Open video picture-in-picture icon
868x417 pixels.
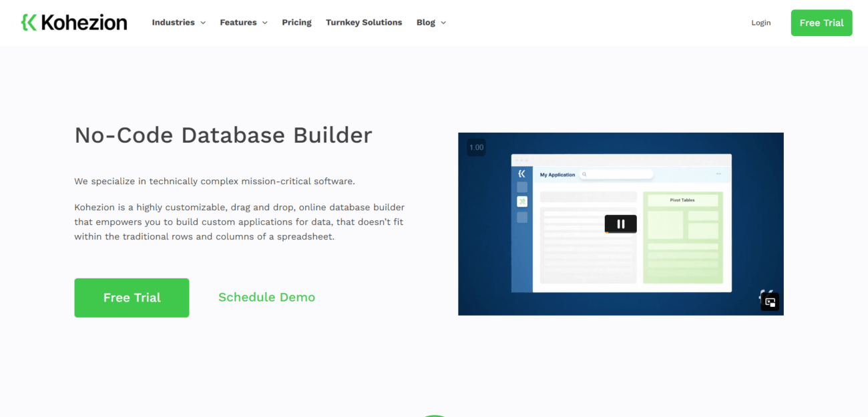[770, 302]
